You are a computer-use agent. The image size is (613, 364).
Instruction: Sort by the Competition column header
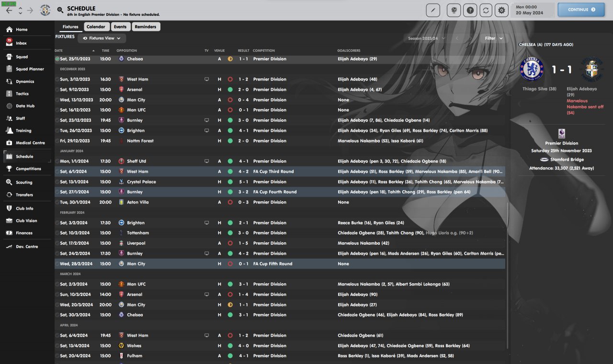tap(264, 50)
